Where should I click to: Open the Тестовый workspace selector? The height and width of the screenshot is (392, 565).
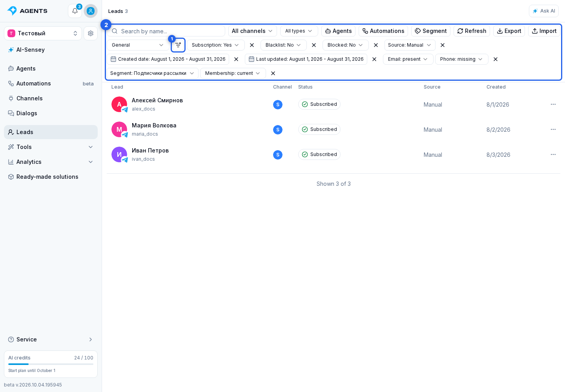pos(43,33)
